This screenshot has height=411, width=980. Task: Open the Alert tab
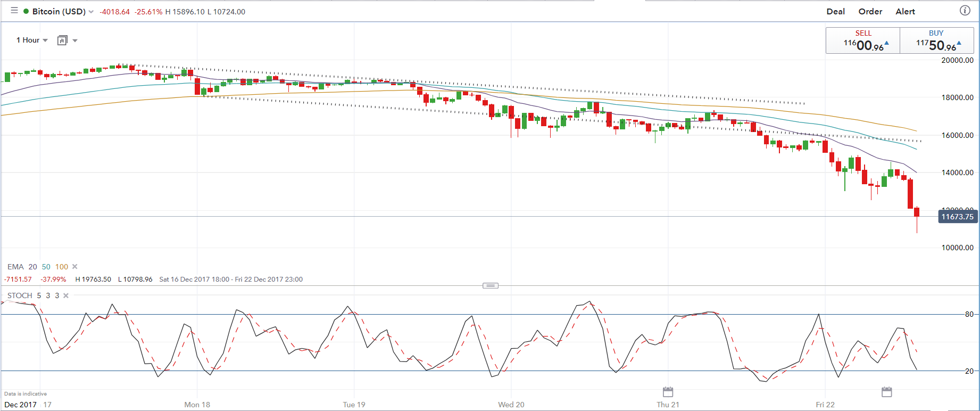click(906, 12)
